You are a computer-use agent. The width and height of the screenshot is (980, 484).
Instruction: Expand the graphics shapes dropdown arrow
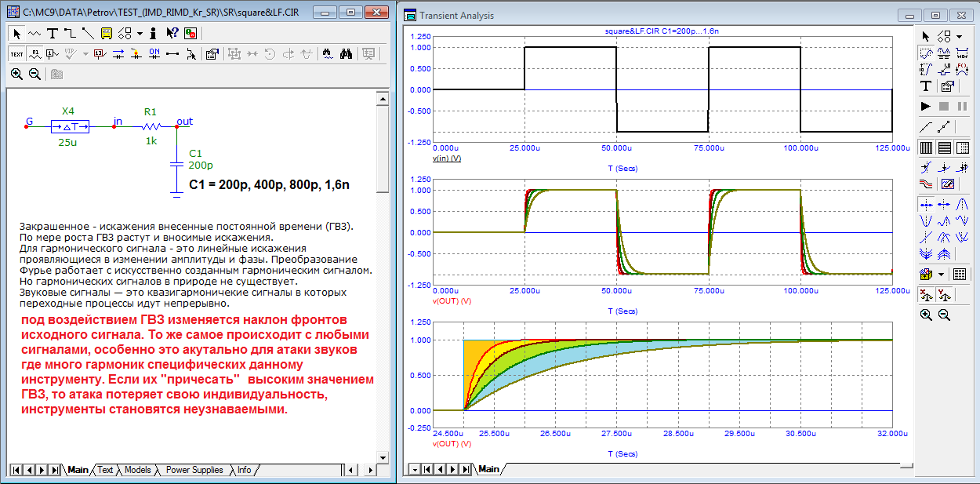point(140,33)
